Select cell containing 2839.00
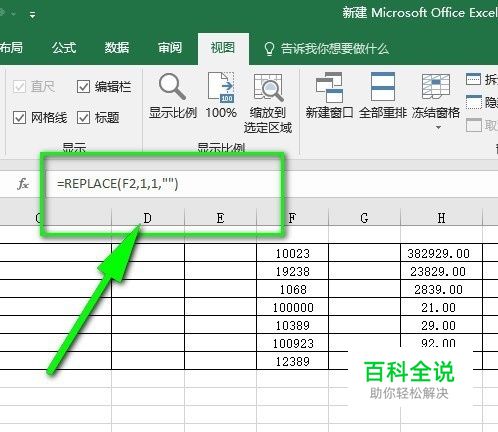 [x=441, y=289]
